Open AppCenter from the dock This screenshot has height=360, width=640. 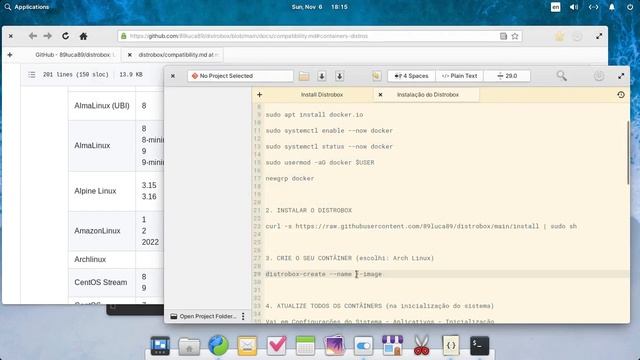tap(392, 345)
